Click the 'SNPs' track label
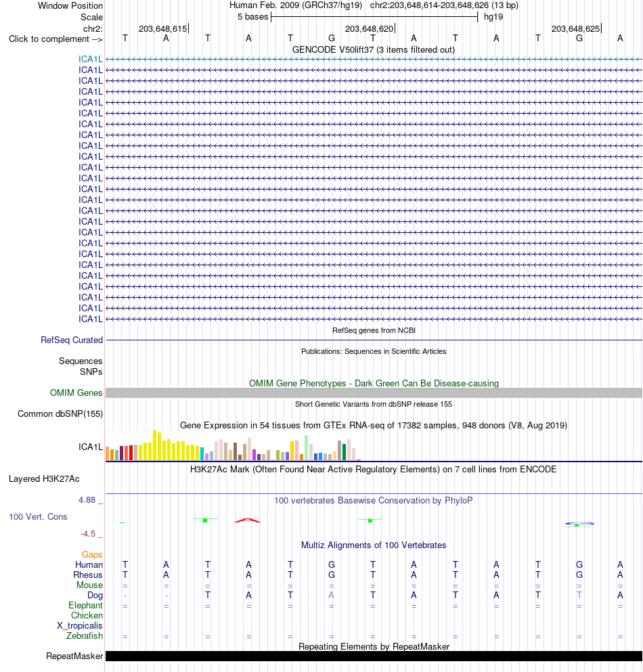Screen dimensions: 643x672 point(91,372)
